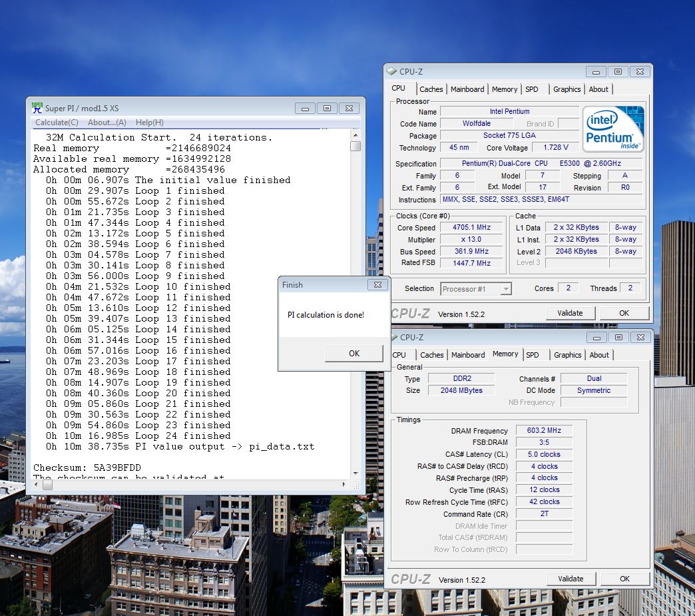Select Memory tab in top CPU-Z
Screen dimensions: 695x616
[x=505, y=89]
